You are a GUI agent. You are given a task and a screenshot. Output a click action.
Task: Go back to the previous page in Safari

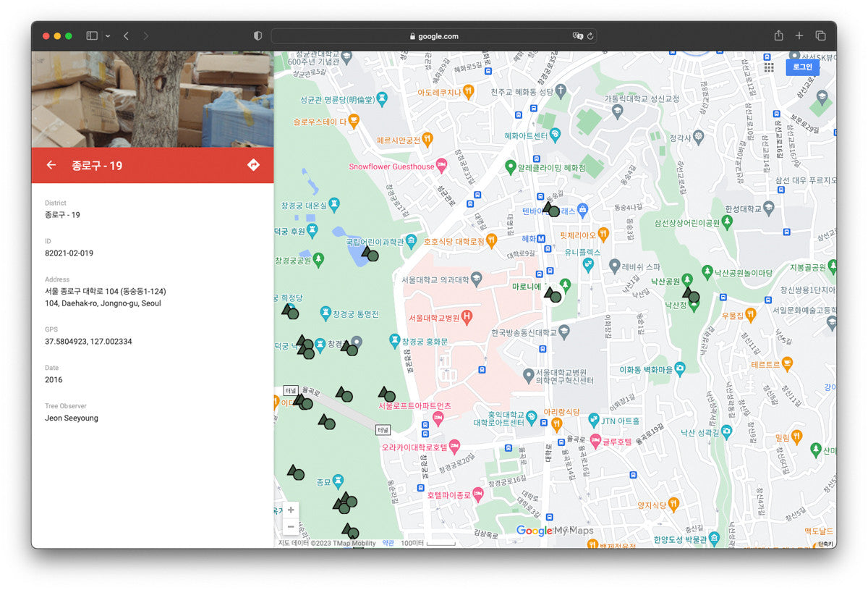126,35
